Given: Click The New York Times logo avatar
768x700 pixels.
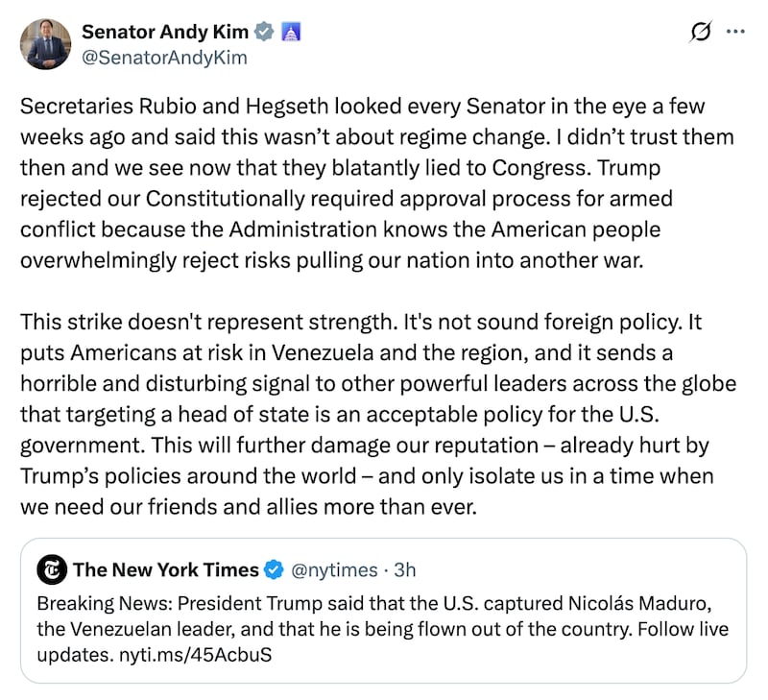Looking at the screenshot, I should (x=52, y=569).
